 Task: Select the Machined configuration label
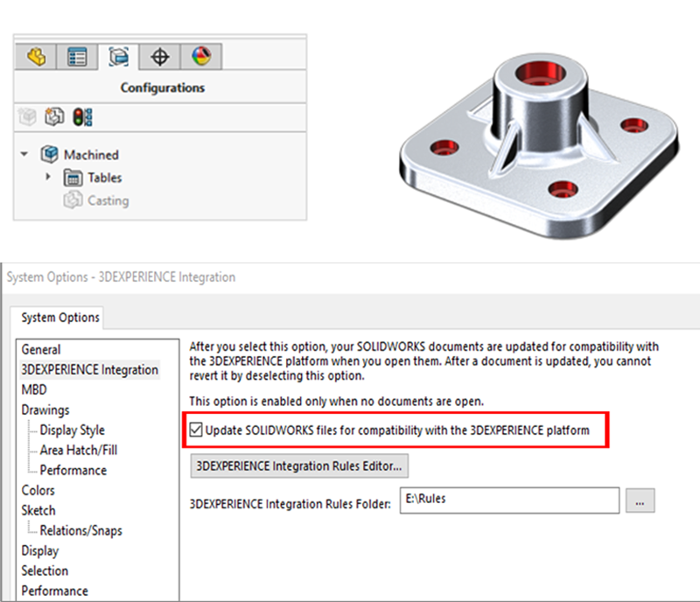tap(91, 155)
